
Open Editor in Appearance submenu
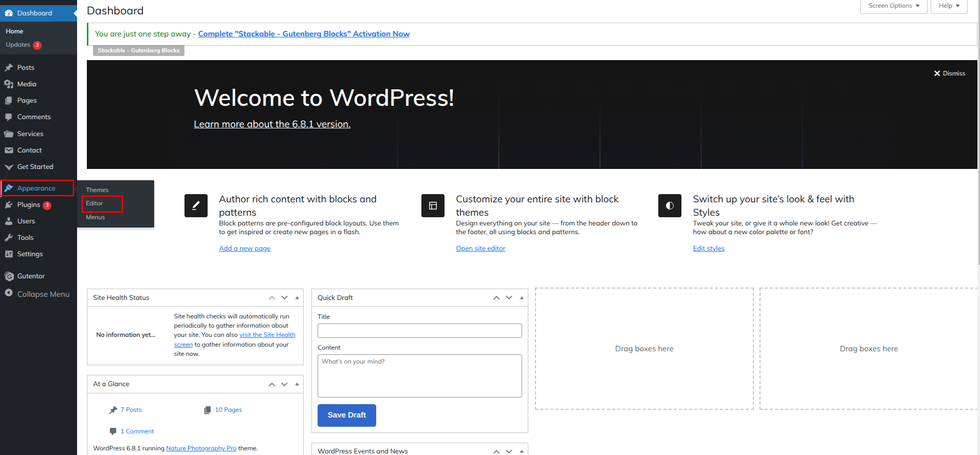point(95,203)
